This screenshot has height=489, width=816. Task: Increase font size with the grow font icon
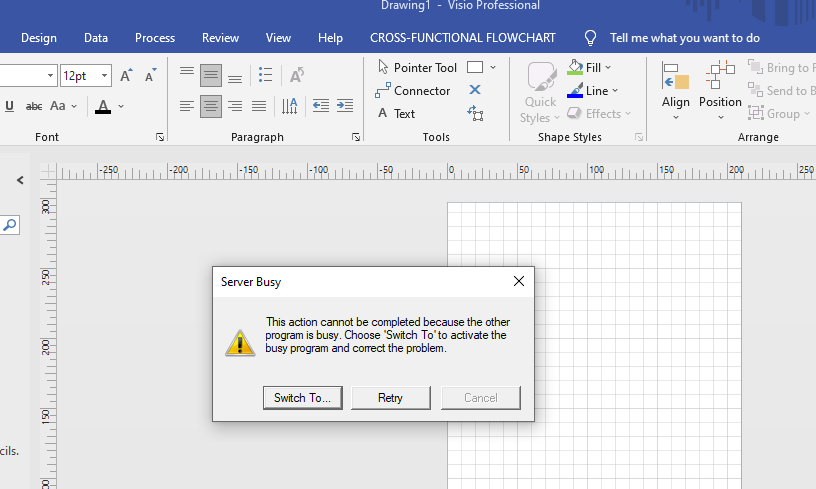pyautogui.click(x=126, y=76)
